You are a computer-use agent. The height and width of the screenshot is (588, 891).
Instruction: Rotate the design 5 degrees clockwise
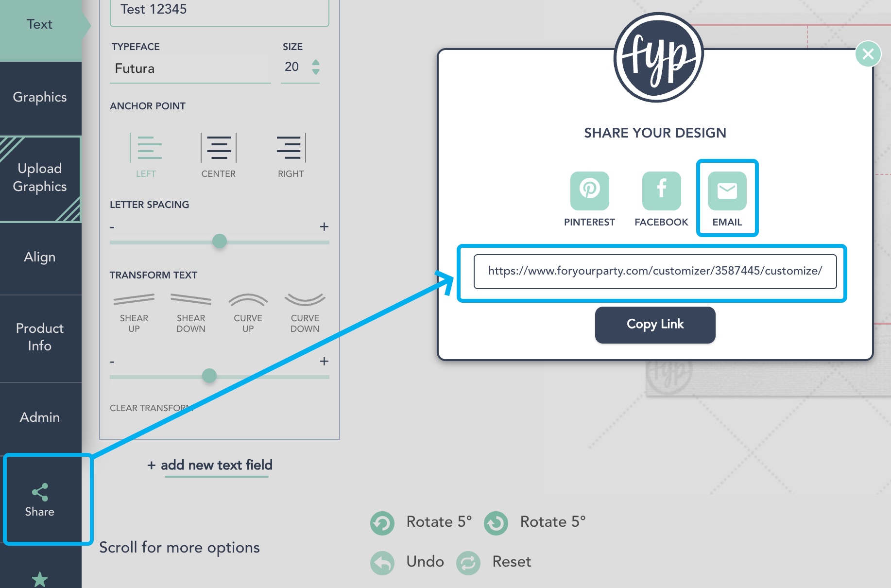tap(496, 522)
